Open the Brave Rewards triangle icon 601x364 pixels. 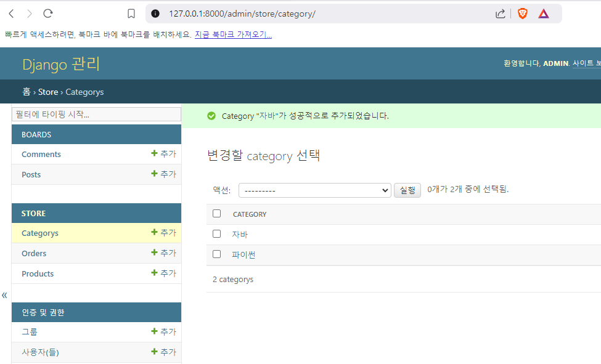click(x=544, y=14)
